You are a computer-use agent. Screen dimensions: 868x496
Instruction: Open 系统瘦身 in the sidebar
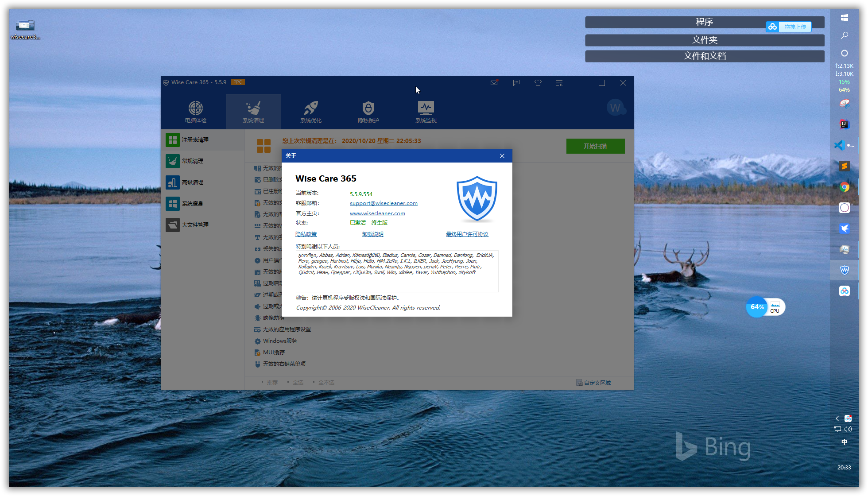pos(203,204)
